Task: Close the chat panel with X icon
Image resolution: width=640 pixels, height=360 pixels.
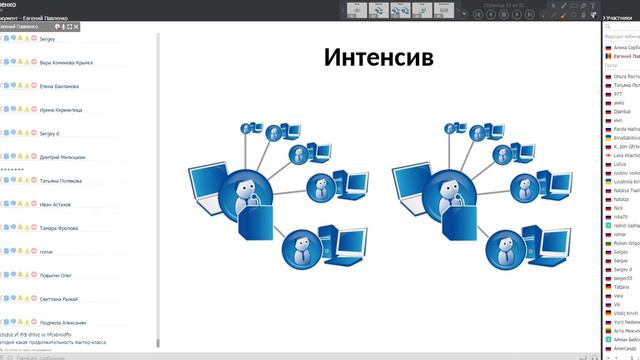Action: click(76, 27)
